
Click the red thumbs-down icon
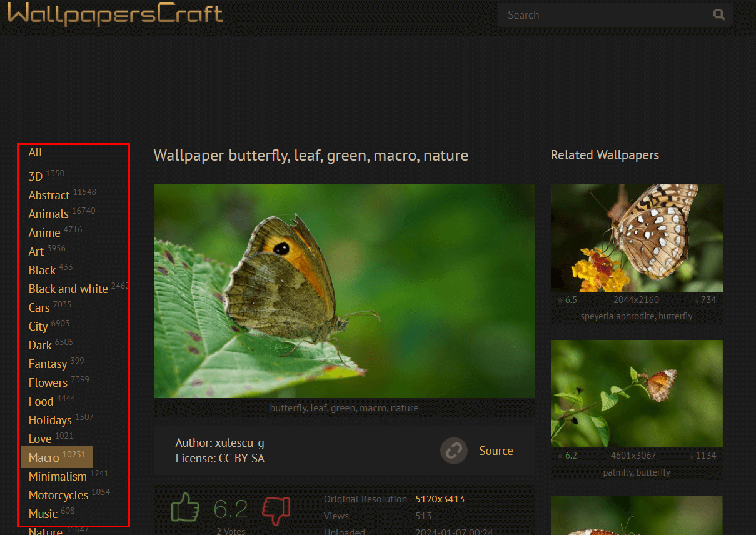pos(276,511)
